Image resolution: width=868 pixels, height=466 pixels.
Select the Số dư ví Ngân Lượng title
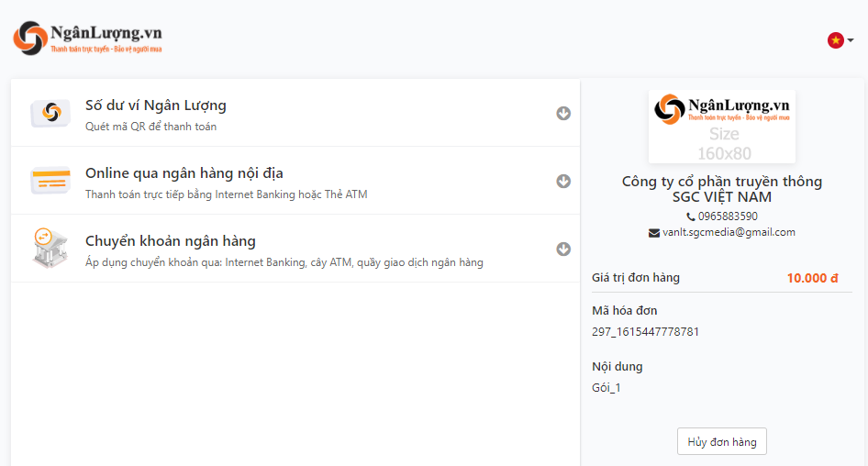[155, 105]
